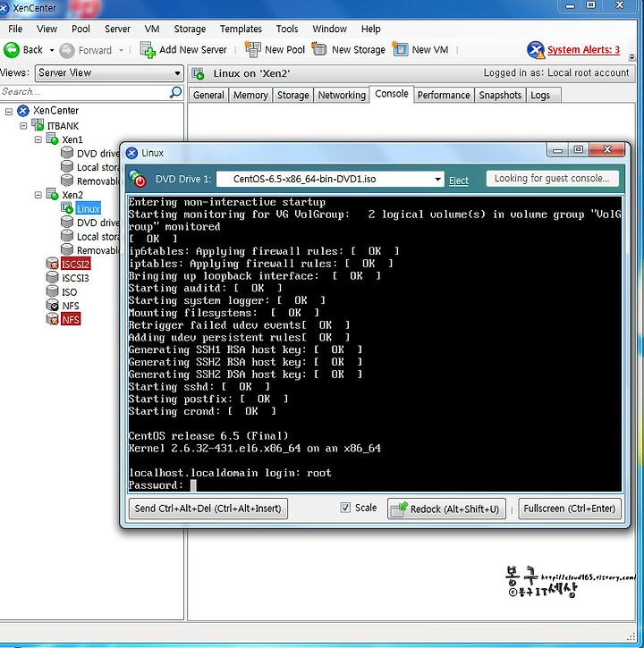This screenshot has width=644, height=648.
Task: Click the green Back arrow icon
Action: coord(11,50)
